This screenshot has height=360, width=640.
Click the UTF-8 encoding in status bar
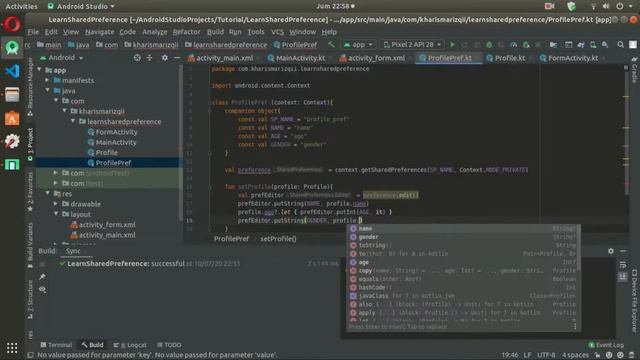click(x=546, y=355)
